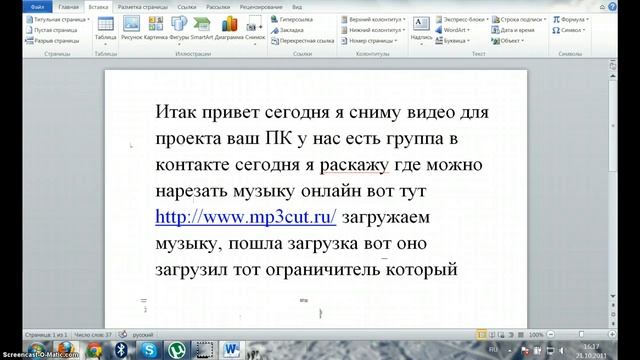The image size is (640, 360).
Task: Follow the http://www.mp3cut.ru/ hyperlink
Action: pos(246,217)
